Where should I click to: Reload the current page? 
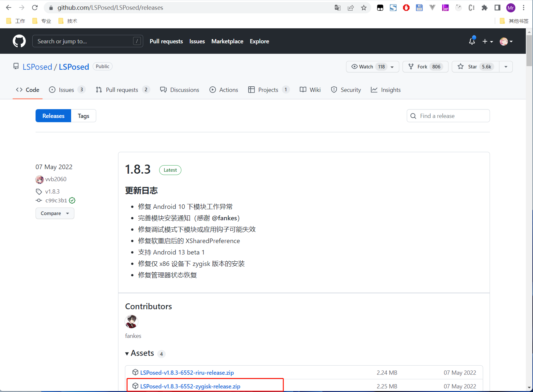click(x=35, y=7)
